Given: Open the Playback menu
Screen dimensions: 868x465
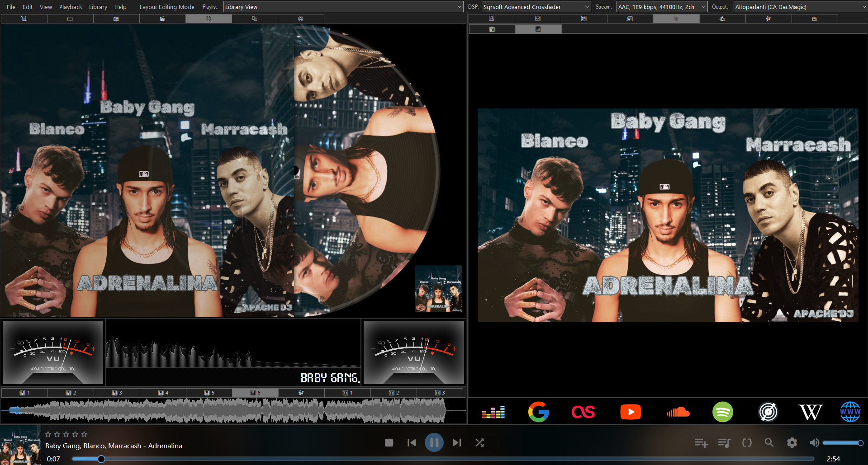Looking at the screenshot, I should (71, 7).
